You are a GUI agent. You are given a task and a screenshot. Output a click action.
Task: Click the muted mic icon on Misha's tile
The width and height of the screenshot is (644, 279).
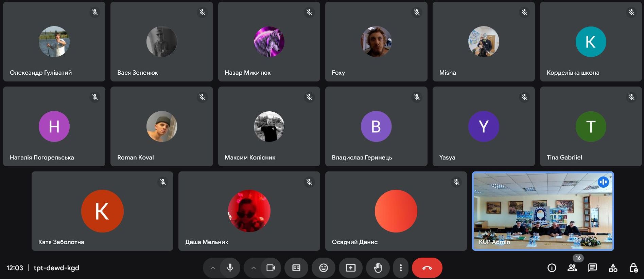click(x=524, y=12)
